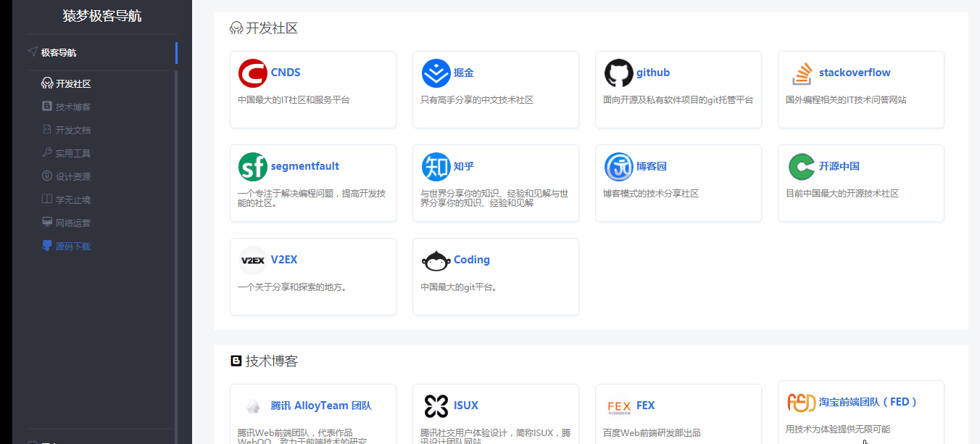Viewport: 980px width, 444px height.
Task: Click the ISUX logo icon
Action: (436, 406)
